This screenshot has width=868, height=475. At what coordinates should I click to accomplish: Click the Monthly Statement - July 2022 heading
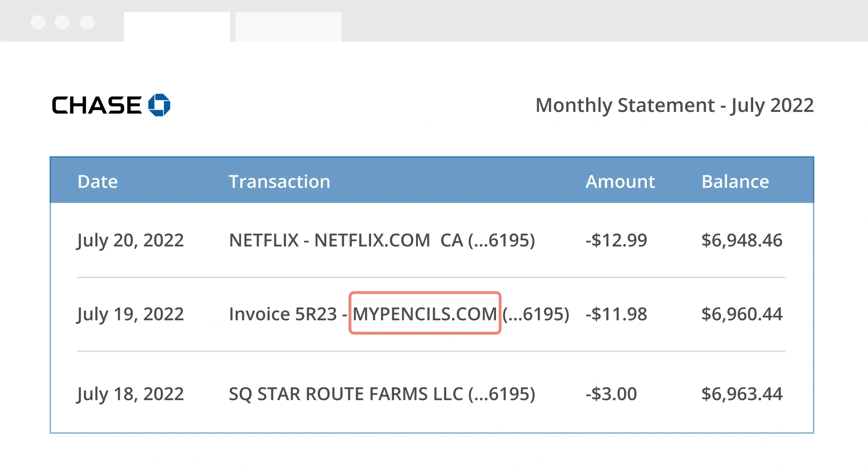click(x=674, y=106)
